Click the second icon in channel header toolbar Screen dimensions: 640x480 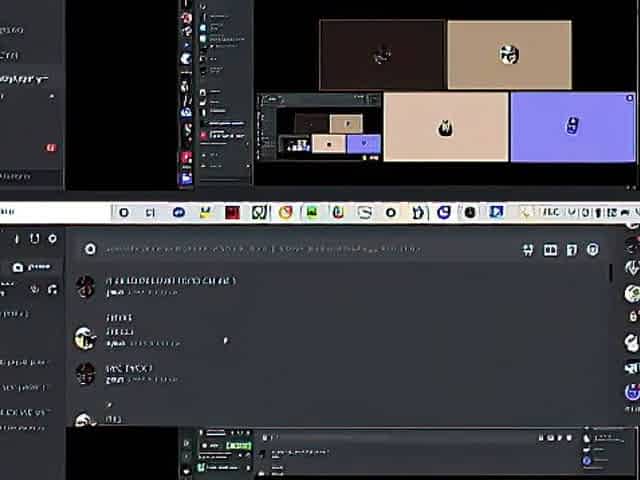(x=550, y=250)
